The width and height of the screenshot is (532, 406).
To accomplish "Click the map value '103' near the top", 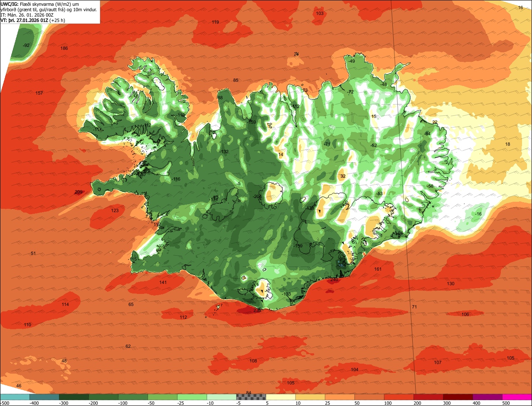I will tap(320, 13).
